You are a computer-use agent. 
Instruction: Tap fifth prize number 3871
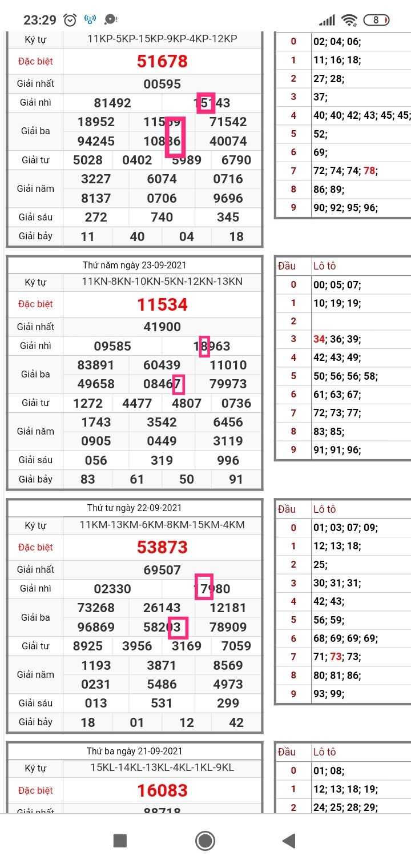(162, 665)
